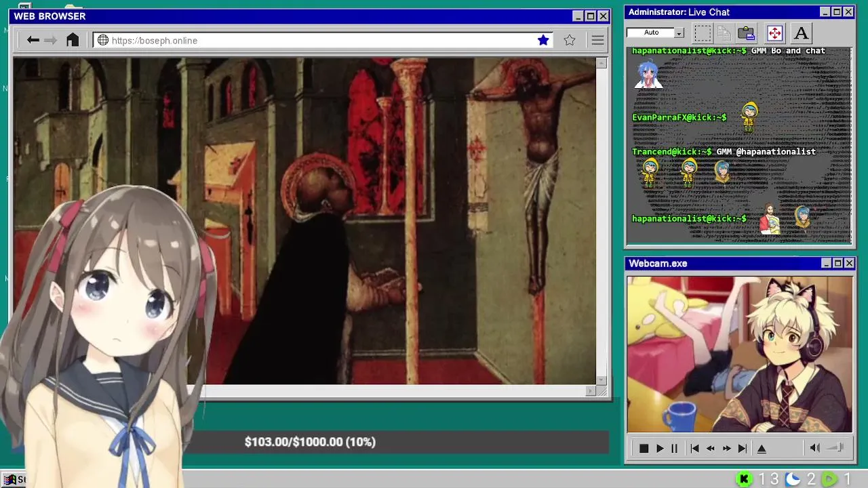Click the copy pages icon in Live Chat
Image resolution: width=868 pixels, height=488 pixels.
724,33
